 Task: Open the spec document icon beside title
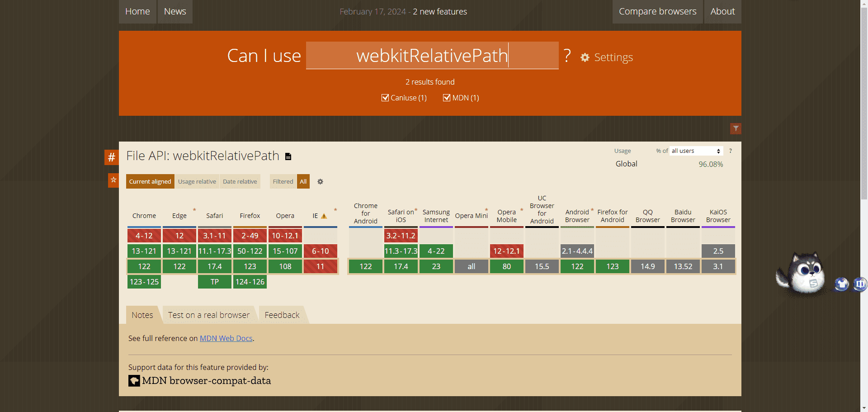[x=288, y=156]
